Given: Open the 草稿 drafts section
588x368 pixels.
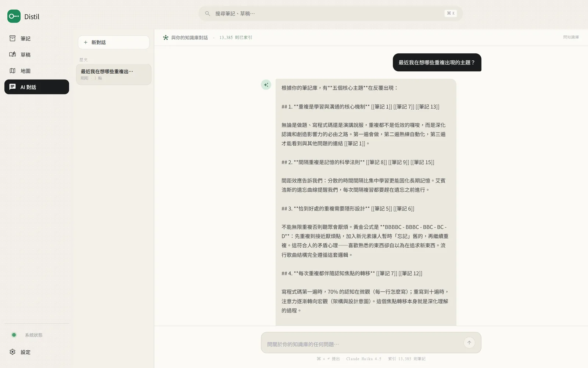Looking at the screenshot, I should pos(37,54).
